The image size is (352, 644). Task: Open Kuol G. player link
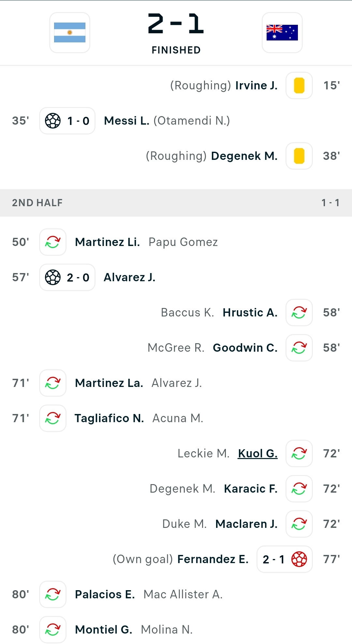tap(258, 453)
